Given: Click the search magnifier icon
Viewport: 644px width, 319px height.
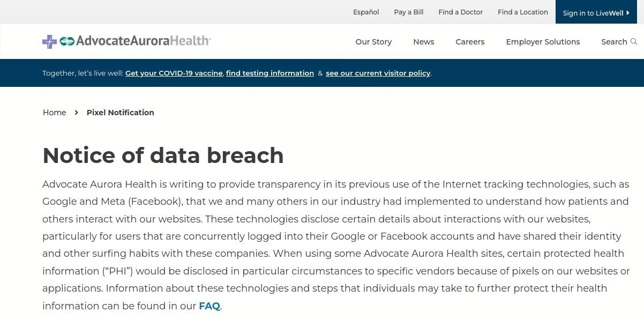Looking at the screenshot, I should 634,42.
